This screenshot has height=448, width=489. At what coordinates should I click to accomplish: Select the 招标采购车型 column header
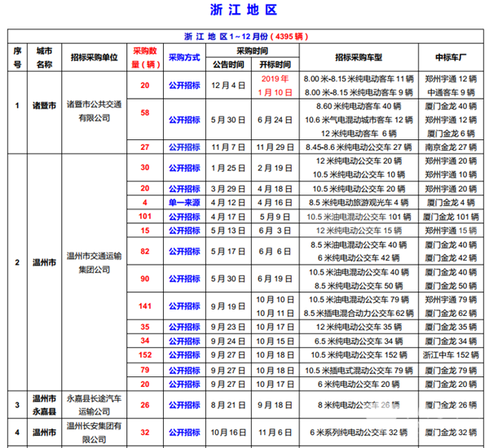[359, 58]
